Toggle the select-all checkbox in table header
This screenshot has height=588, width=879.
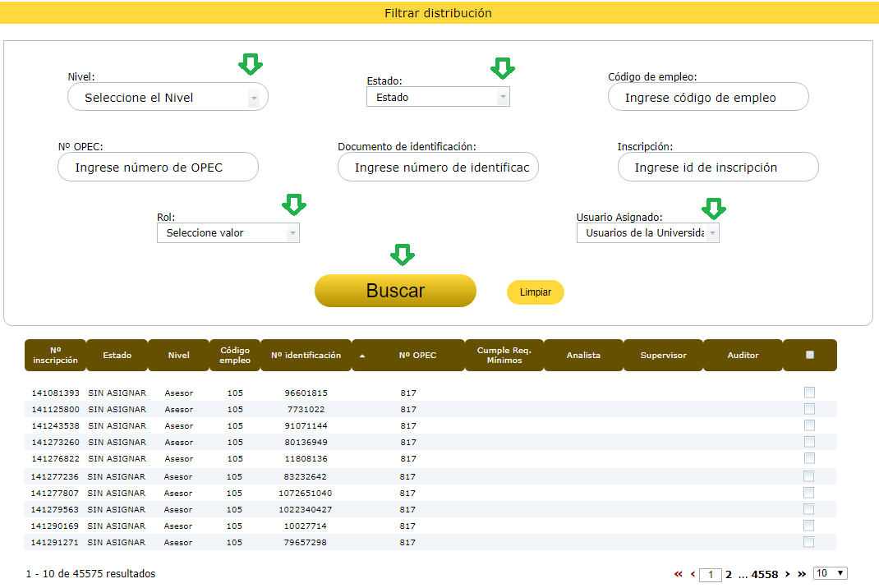coord(810,355)
